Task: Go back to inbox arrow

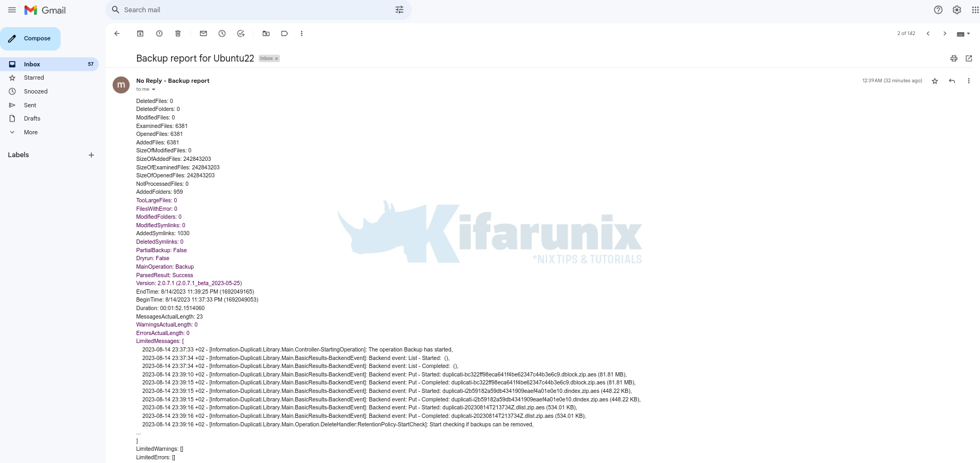Action: click(117, 33)
